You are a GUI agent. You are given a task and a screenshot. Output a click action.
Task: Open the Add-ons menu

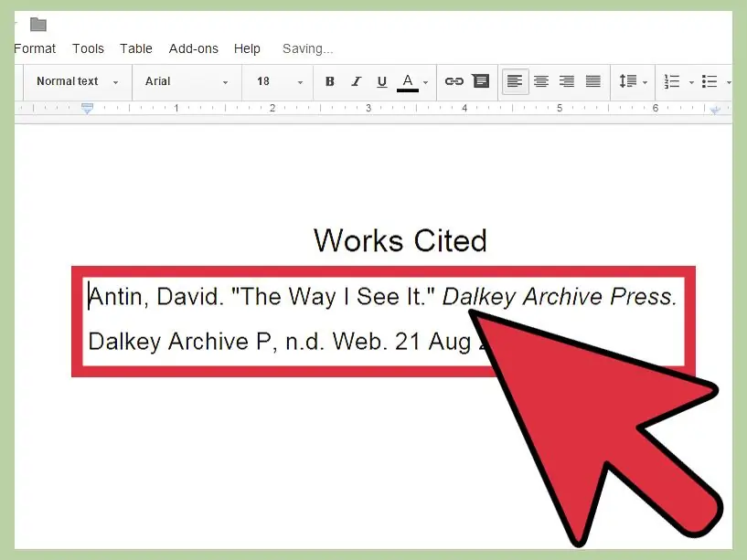click(x=192, y=48)
